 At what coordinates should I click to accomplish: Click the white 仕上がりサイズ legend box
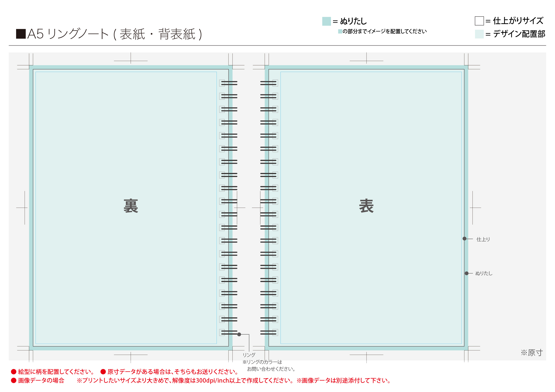click(x=479, y=21)
